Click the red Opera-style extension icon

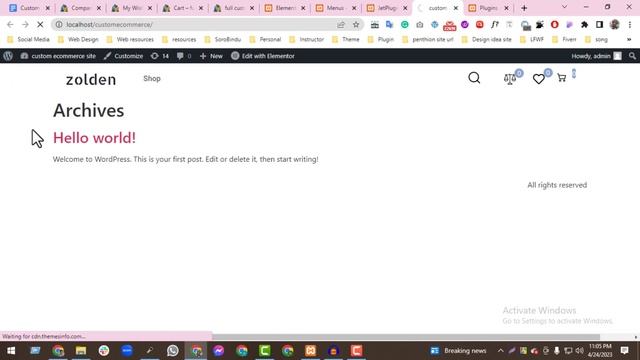tap(554, 24)
